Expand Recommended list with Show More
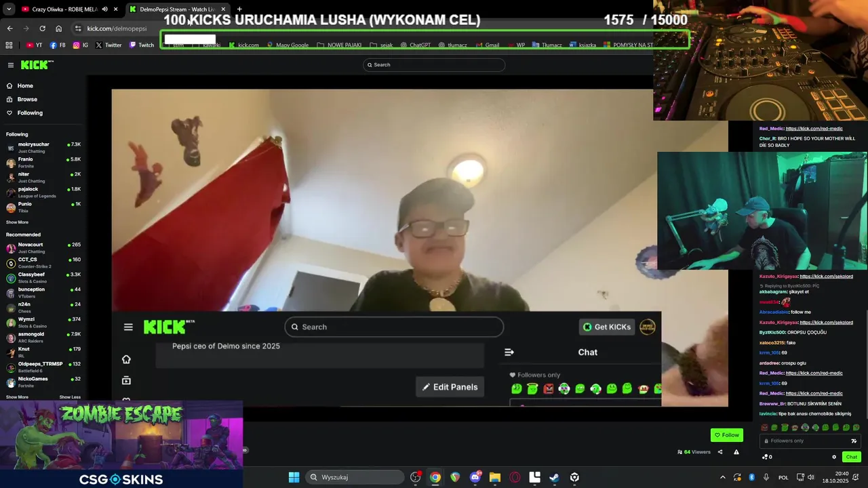The width and height of the screenshot is (868, 488). coord(17,397)
